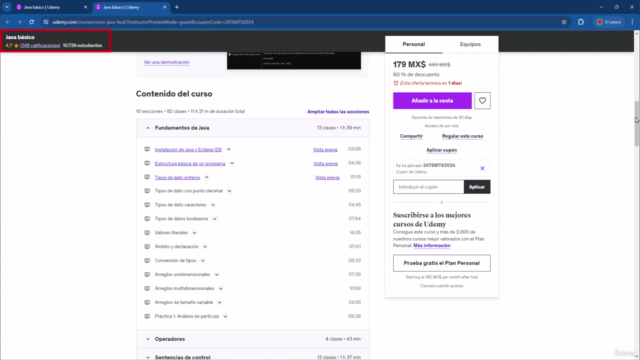Expand Estructura básica de un programa description
This screenshot has width=640, height=360.
click(x=232, y=163)
